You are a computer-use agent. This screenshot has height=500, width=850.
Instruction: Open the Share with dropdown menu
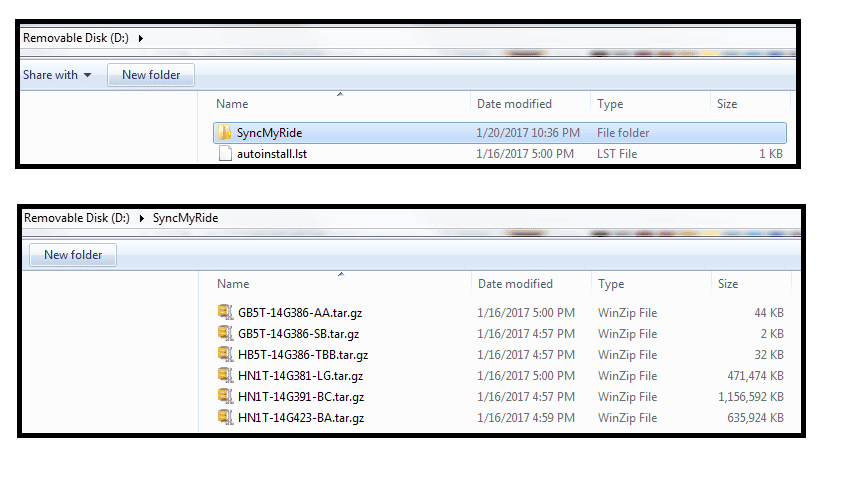(57, 75)
